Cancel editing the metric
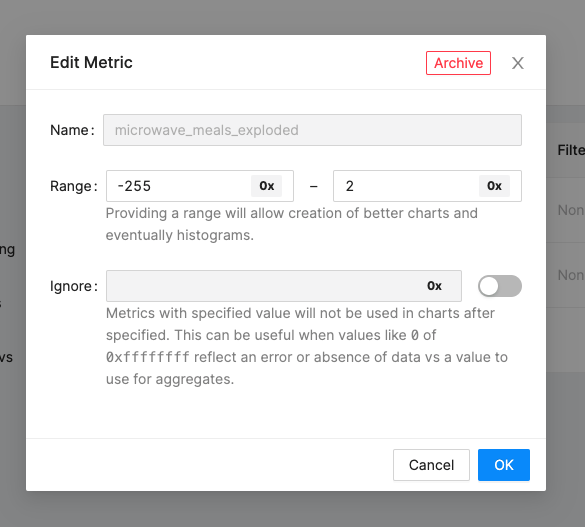This screenshot has width=585, height=527. coord(431,465)
